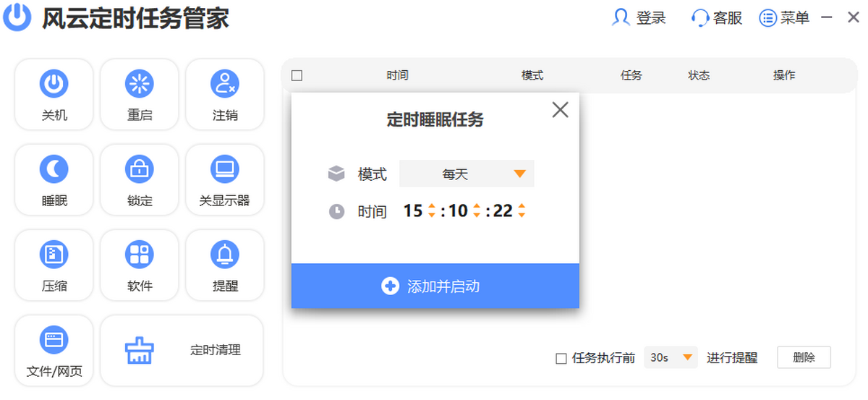Enable the 任务执行前 reminder checkbox
868x400 pixels.
(x=561, y=358)
